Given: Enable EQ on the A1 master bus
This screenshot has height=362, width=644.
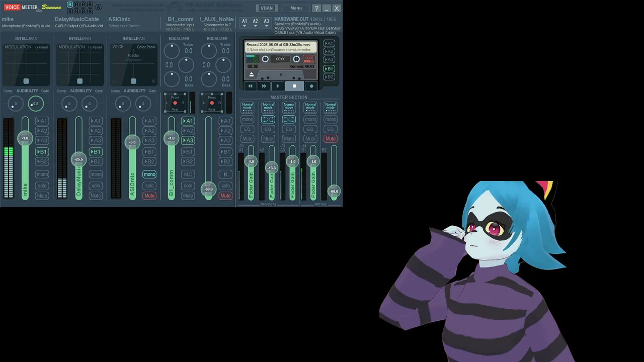Looking at the screenshot, I should pos(248,129).
